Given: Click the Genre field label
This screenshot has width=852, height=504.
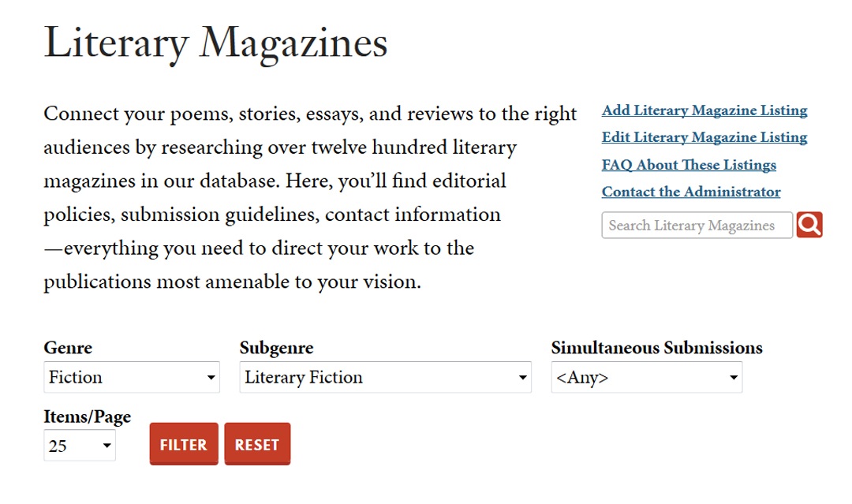Looking at the screenshot, I should point(68,348).
